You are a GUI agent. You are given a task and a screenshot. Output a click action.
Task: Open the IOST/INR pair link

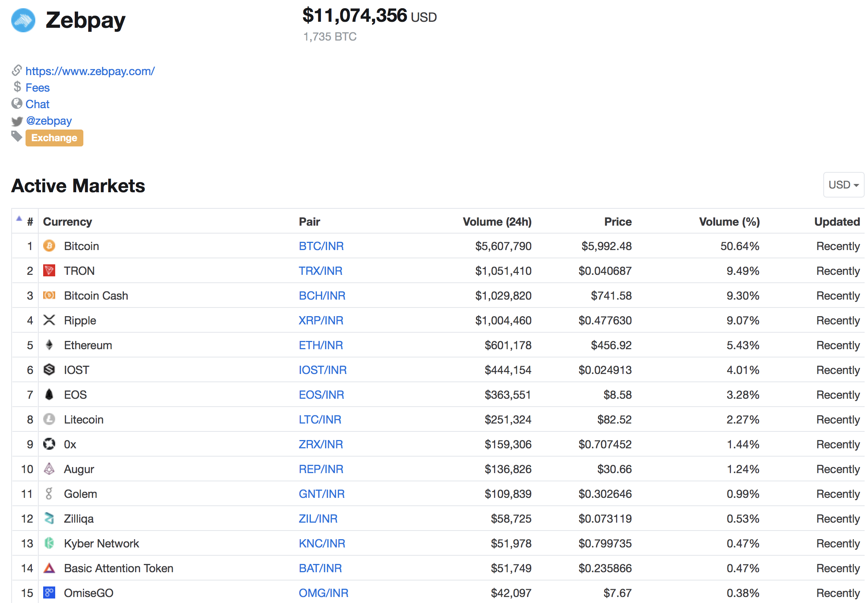click(x=322, y=370)
